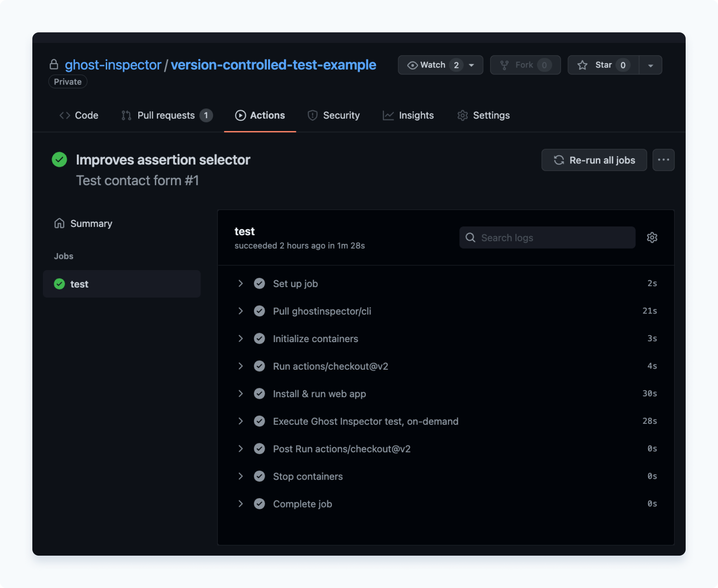Click the 21s duration value
The height and width of the screenshot is (588, 718).
[x=650, y=311]
